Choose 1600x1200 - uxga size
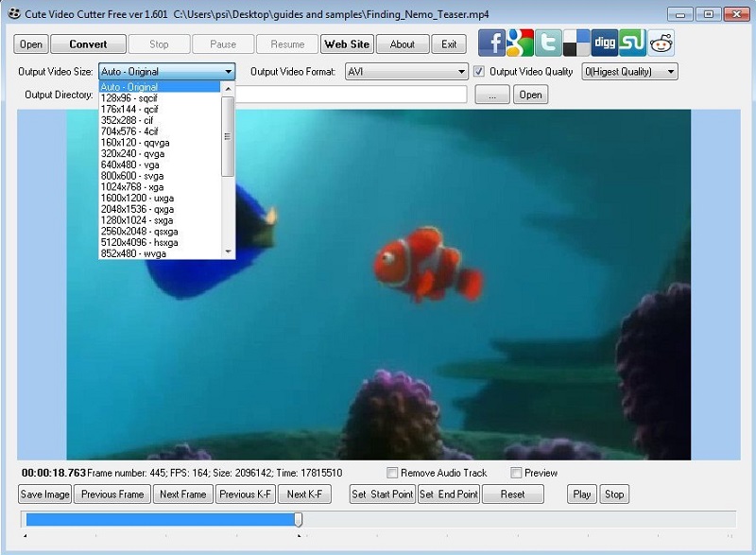Screen dimensions: 756x555 [160, 198]
